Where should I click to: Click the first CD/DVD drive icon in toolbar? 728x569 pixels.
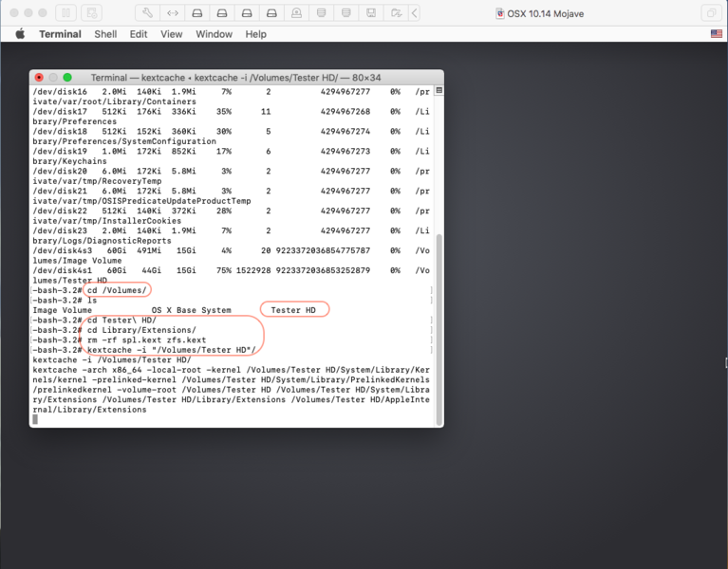pyautogui.click(x=321, y=13)
